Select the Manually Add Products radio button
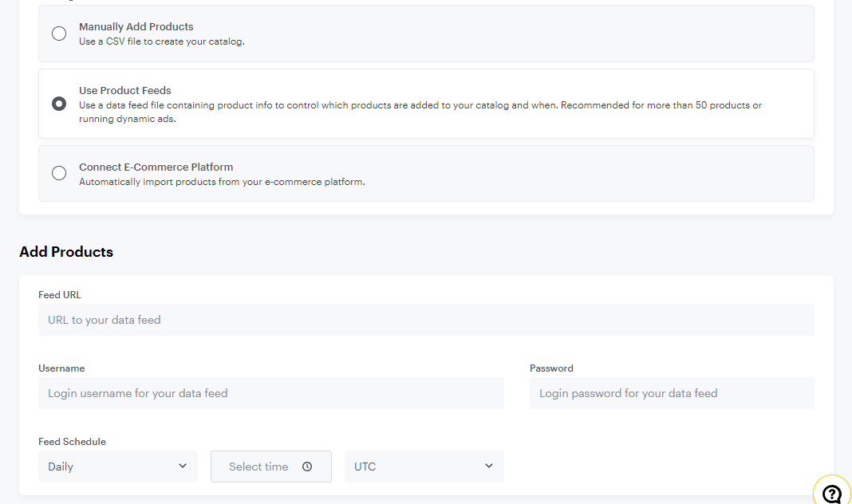The height and width of the screenshot is (504, 852). pyautogui.click(x=59, y=33)
